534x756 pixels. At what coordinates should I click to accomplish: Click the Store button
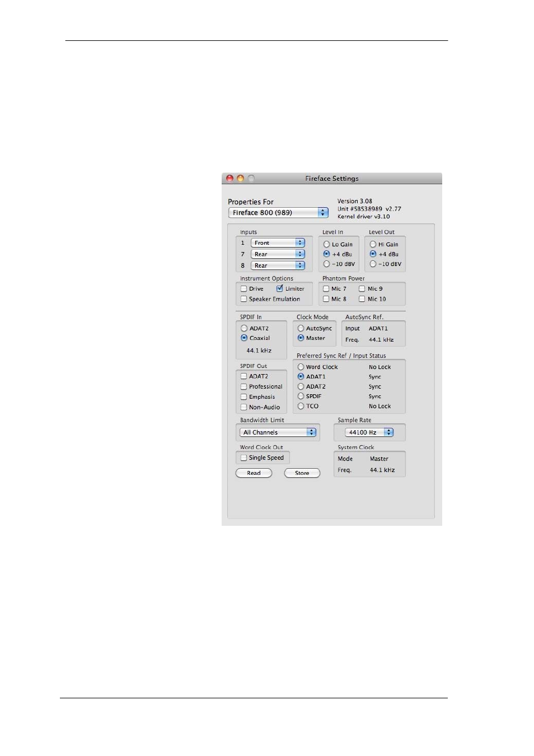click(x=302, y=473)
